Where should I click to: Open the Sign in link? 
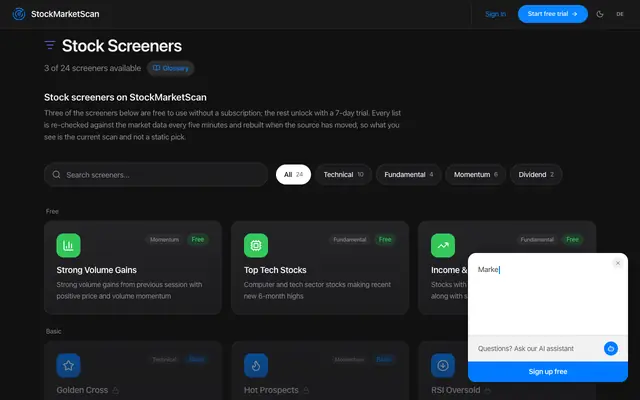point(496,14)
